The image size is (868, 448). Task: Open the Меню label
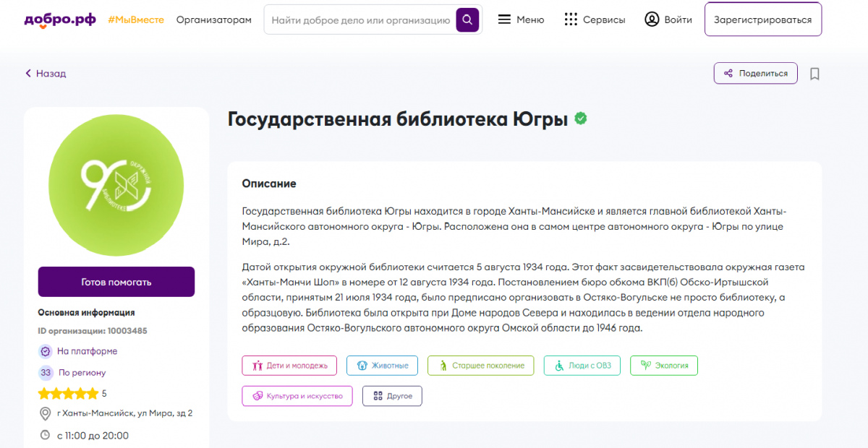(x=530, y=20)
